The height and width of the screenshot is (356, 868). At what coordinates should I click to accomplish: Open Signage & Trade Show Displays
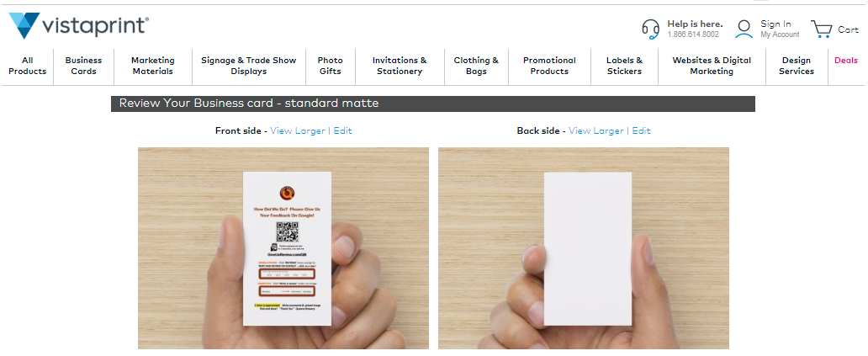[x=249, y=66]
